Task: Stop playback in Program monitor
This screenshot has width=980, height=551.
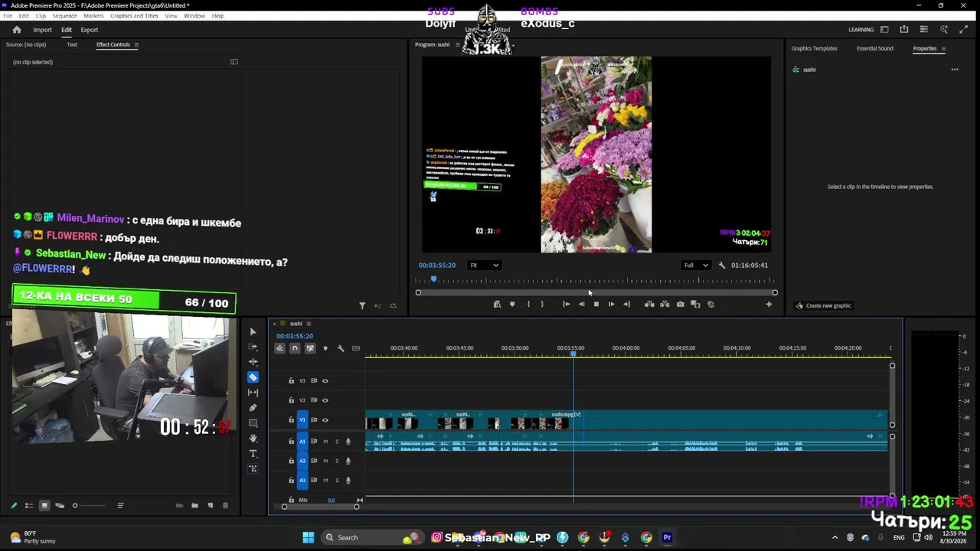Action: tap(596, 305)
